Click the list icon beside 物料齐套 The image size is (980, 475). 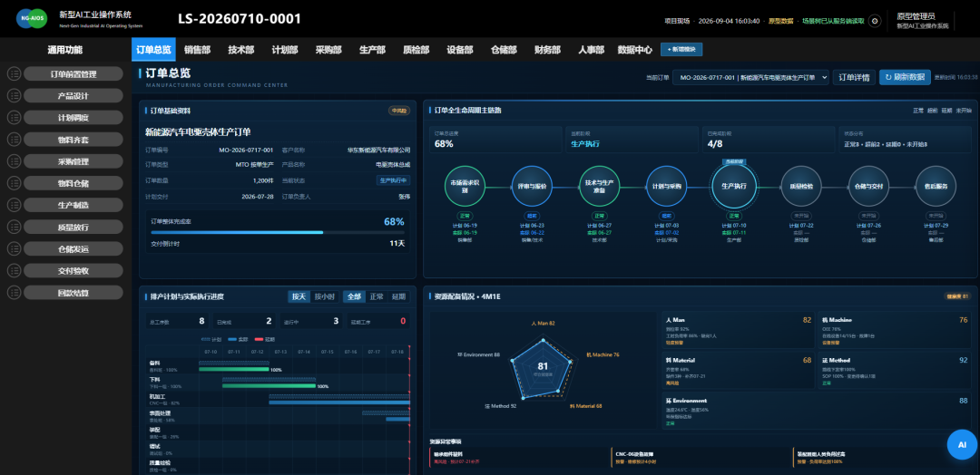14,140
